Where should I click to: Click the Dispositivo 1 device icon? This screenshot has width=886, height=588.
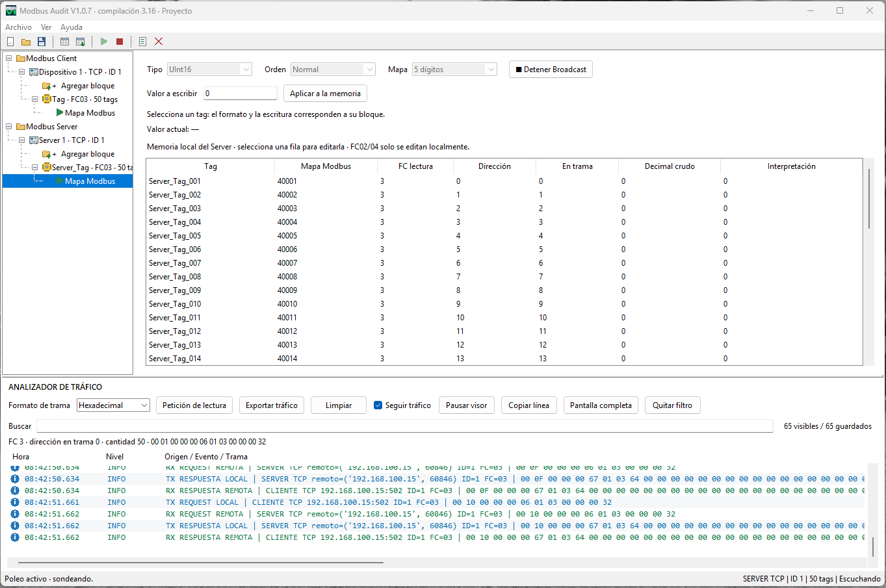(34, 72)
